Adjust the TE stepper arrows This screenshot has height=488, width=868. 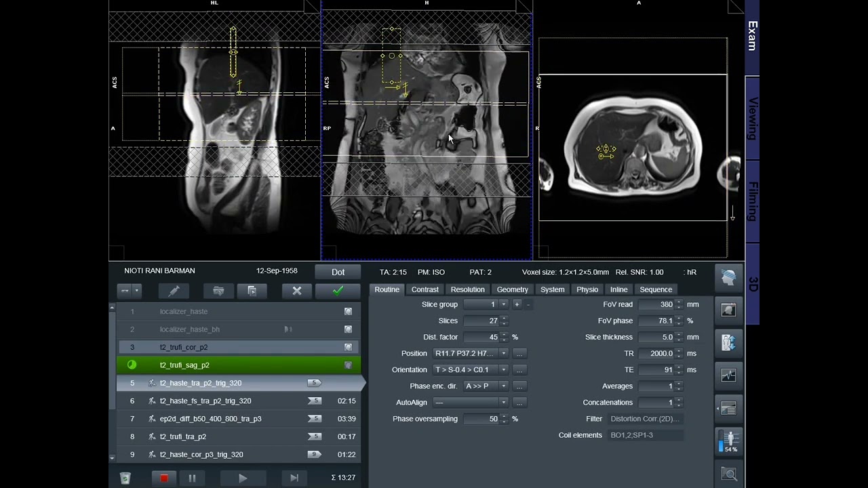[679, 369]
